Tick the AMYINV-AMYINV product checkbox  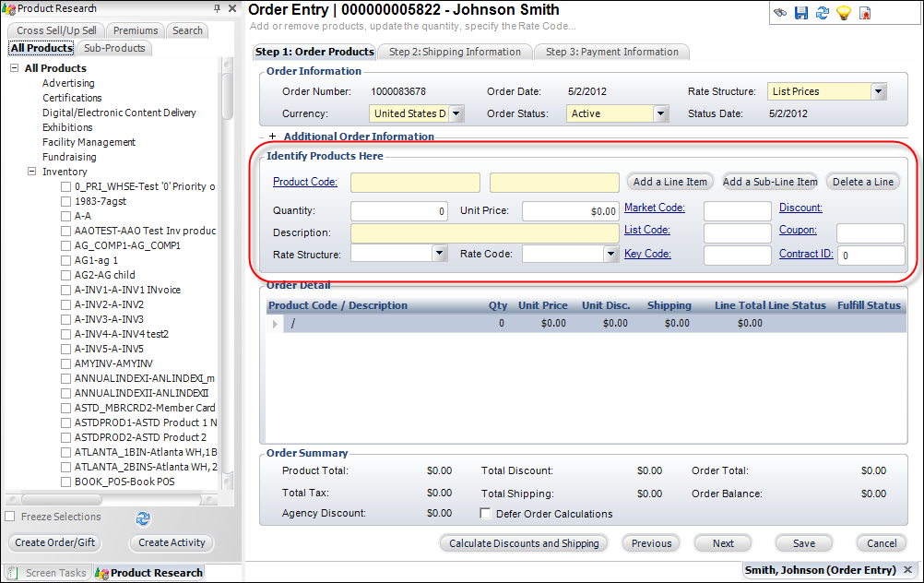65,363
